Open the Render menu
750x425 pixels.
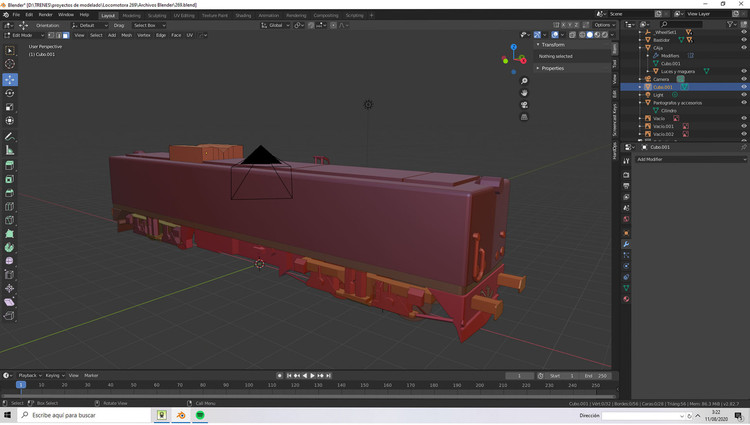[x=45, y=15]
